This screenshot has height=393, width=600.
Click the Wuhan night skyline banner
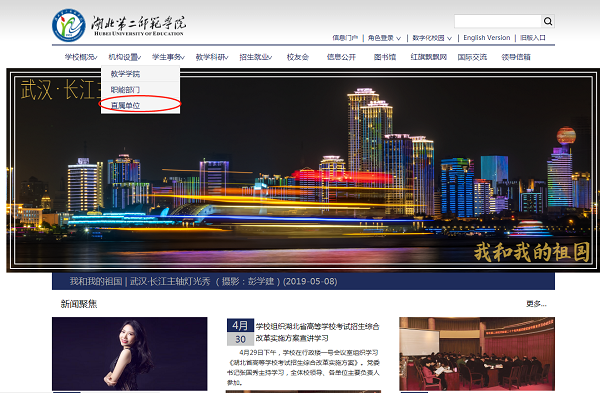tap(303, 170)
